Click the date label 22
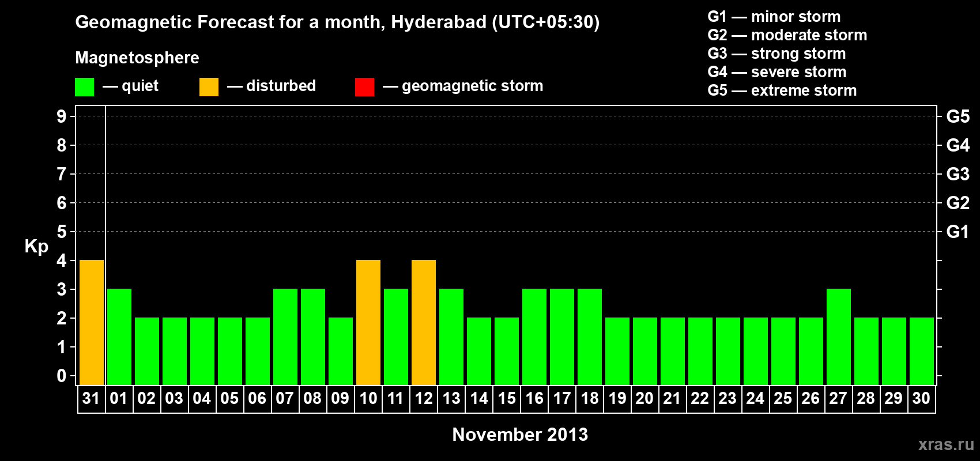The width and height of the screenshot is (980, 461). pyautogui.click(x=700, y=398)
